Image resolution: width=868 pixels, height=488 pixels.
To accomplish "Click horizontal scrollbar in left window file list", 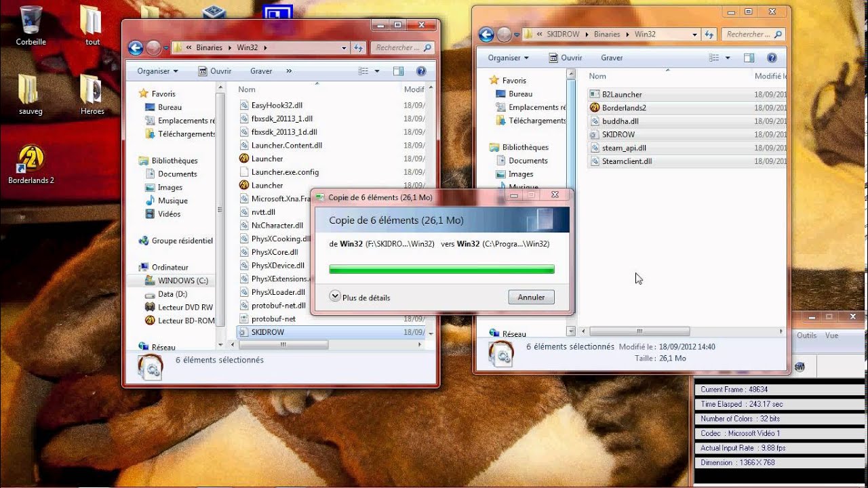I will coord(283,344).
